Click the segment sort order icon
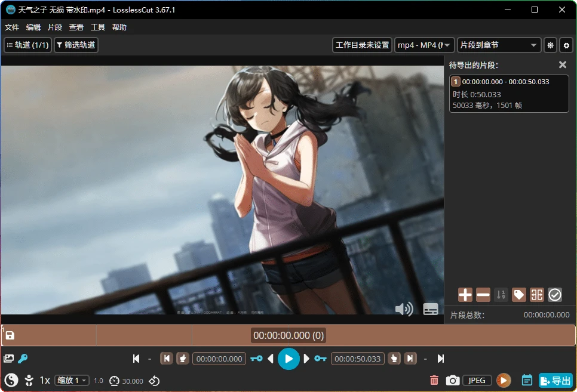Screen dimensions: 577x392 coord(501,294)
